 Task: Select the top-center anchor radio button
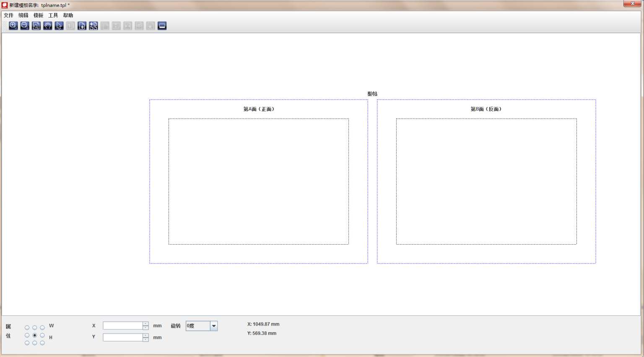point(35,328)
